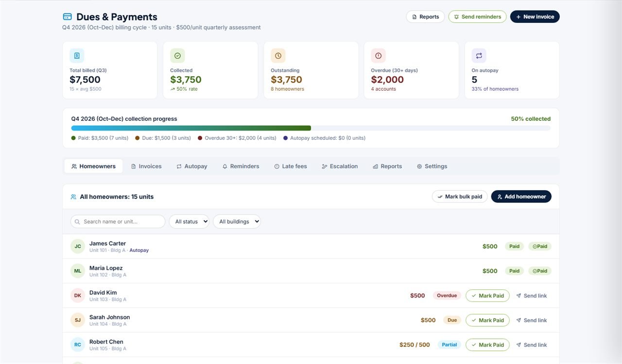
Task: Open the Settings tab
Action: 432,166
